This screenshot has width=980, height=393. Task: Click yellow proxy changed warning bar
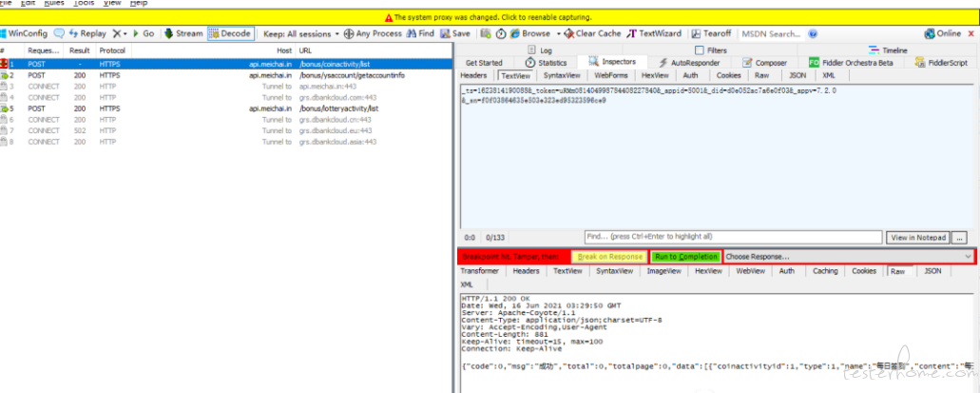tap(490, 17)
